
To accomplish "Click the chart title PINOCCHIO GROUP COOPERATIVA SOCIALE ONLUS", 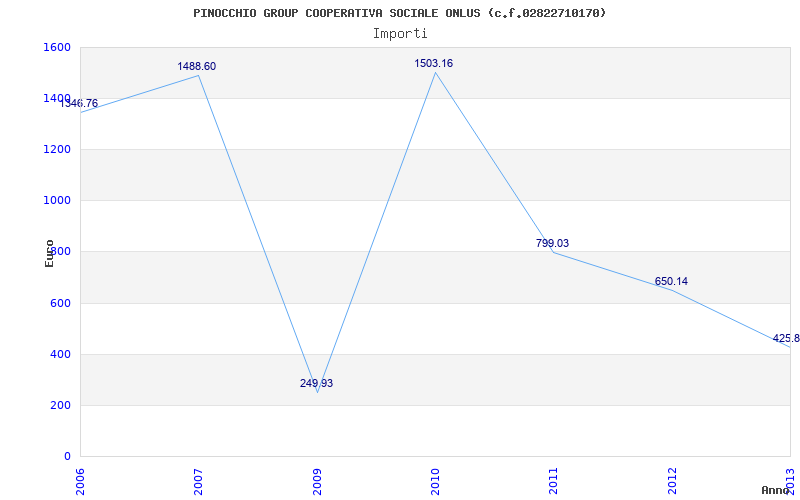I will (399, 13).
